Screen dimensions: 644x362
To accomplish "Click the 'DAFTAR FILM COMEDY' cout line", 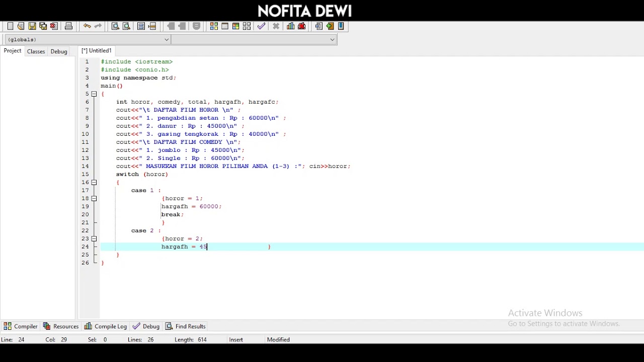I will 179,142.
